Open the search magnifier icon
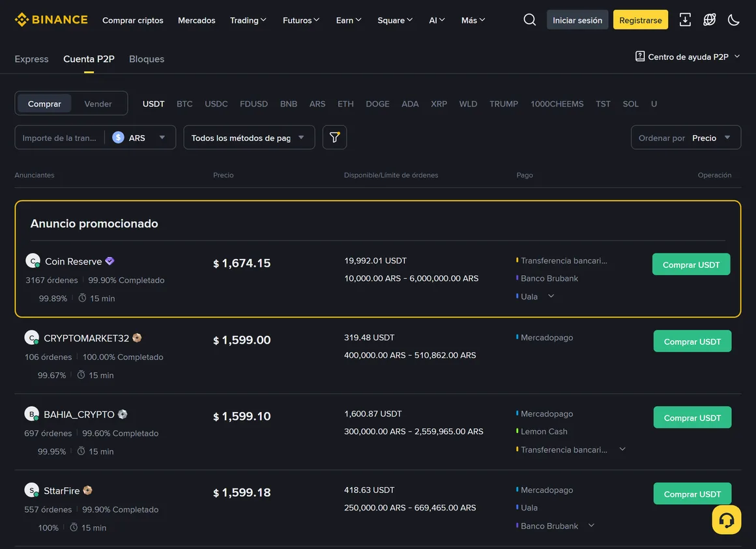 [x=529, y=20]
